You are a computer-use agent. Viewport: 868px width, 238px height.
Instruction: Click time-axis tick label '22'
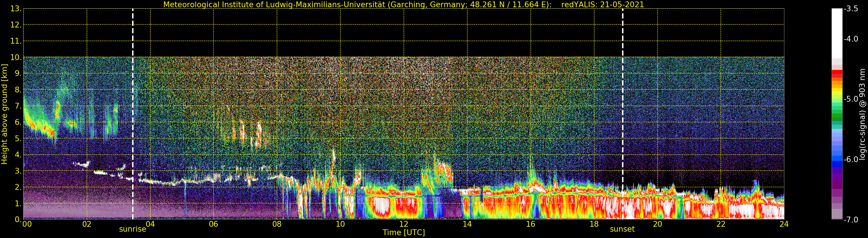[721, 224]
